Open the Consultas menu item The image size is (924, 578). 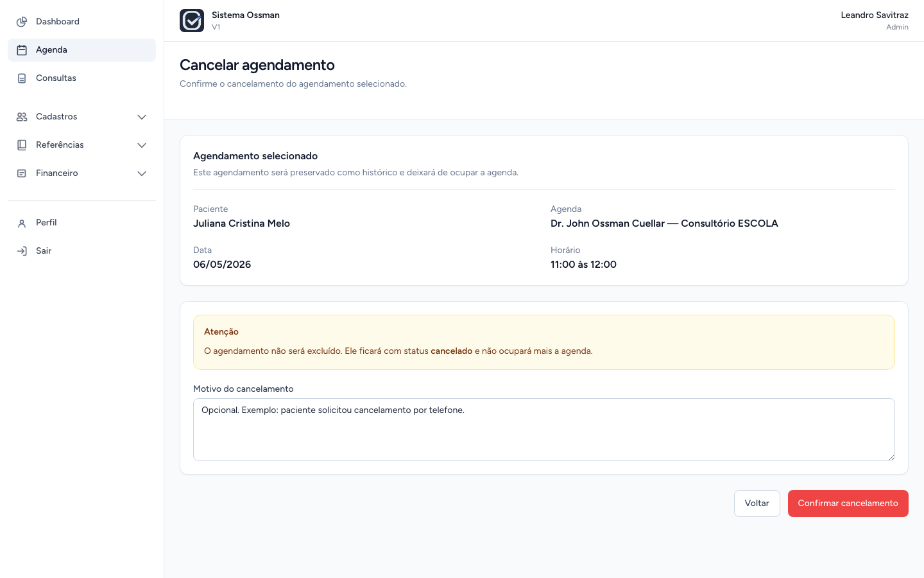point(81,78)
